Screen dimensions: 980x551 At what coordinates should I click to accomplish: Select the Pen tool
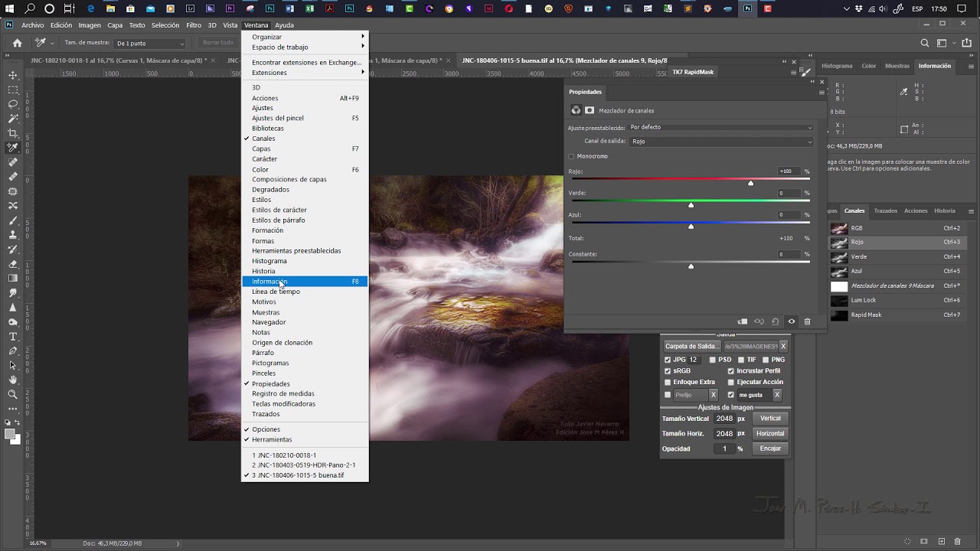click(x=13, y=351)
